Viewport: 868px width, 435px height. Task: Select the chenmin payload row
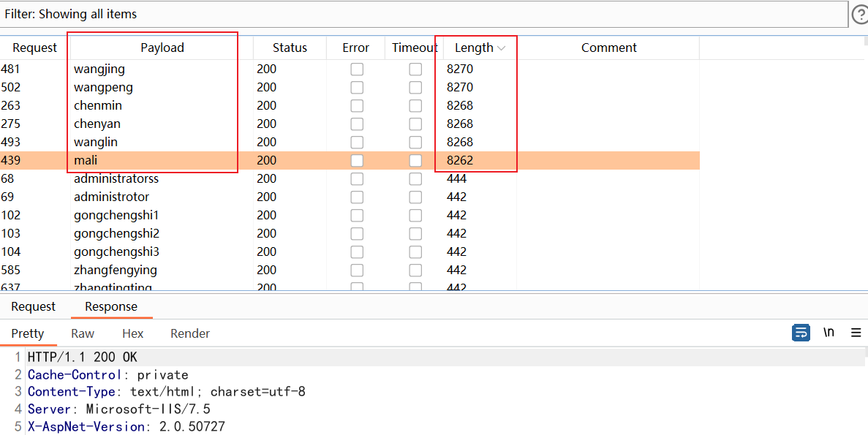[98, 106]
